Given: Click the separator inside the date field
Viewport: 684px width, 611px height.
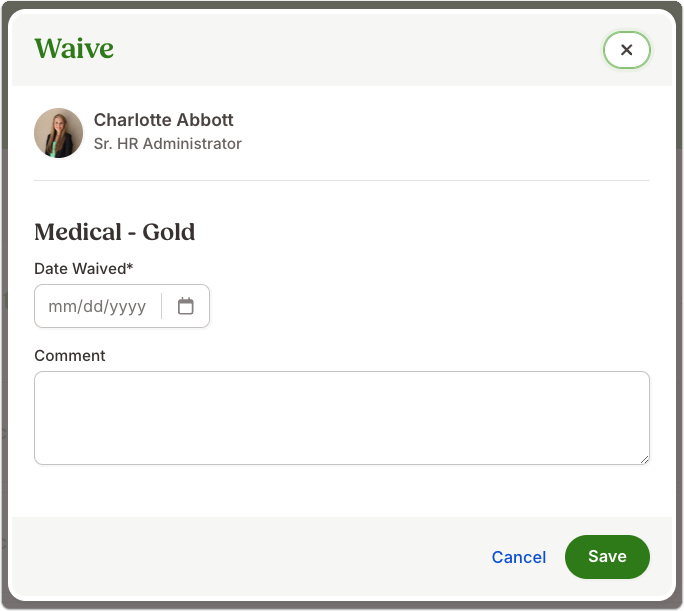Looking at the screenshot, I should click(161, 306).
